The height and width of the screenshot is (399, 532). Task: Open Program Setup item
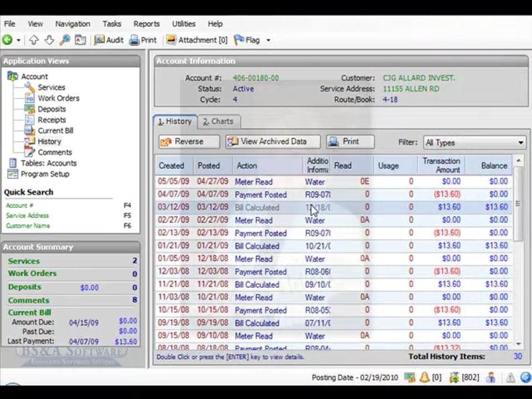click(x=45, y=174)
